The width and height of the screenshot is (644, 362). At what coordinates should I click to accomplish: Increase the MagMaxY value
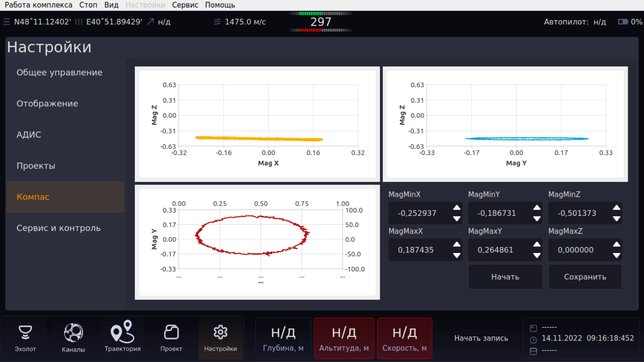[x=537, y=244]
